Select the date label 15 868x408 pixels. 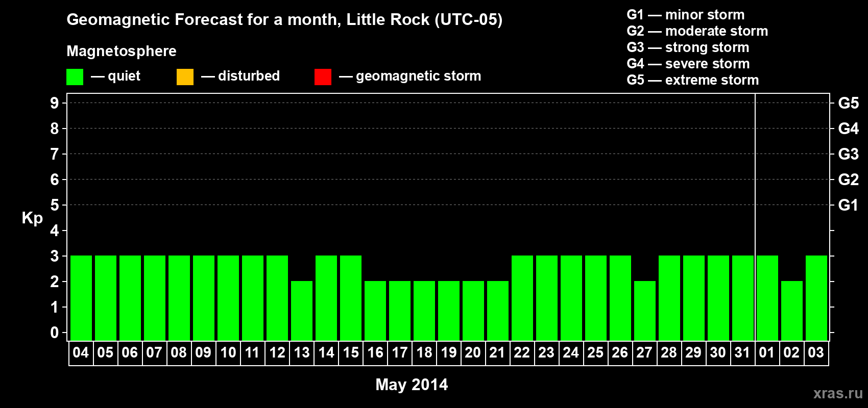coord(350,352)
